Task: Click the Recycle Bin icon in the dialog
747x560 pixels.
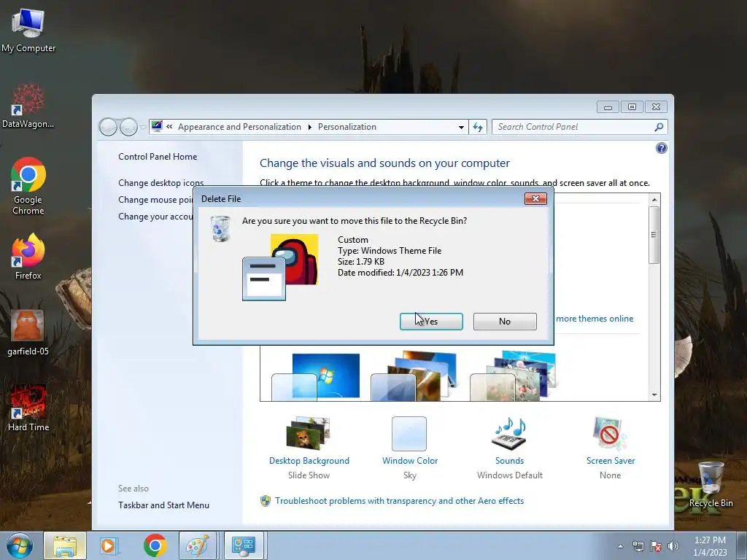Action: [x=220, y=228]
